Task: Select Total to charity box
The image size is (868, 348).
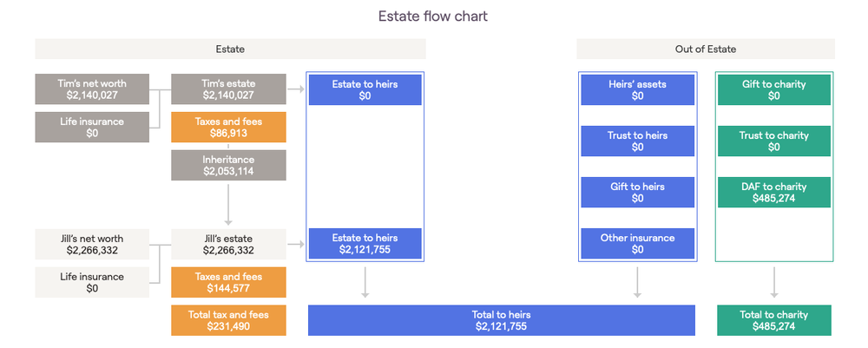Action: point(774,320)
